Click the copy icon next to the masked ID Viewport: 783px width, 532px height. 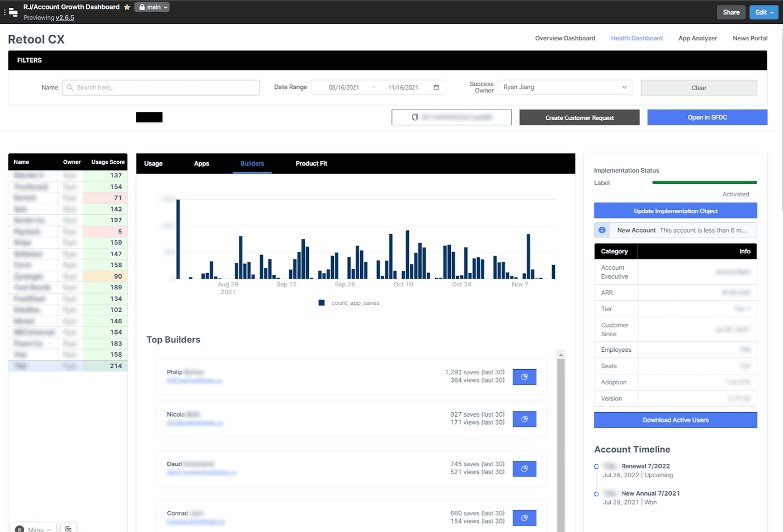click(x=414, y=117)
